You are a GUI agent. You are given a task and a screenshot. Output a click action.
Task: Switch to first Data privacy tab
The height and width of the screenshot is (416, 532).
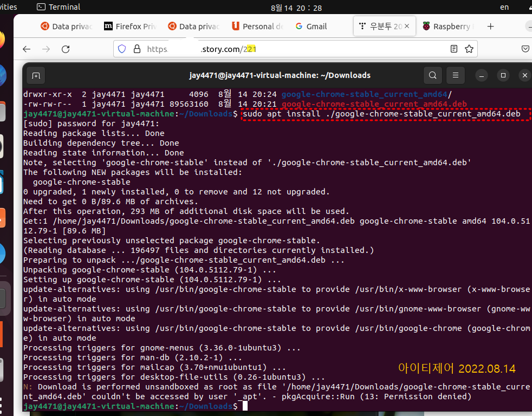coord(67,27)
